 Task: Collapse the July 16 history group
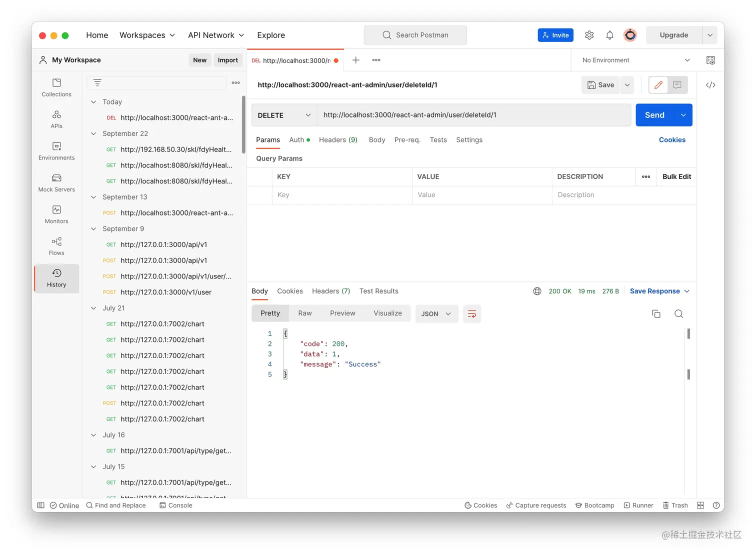pos(93,435)
